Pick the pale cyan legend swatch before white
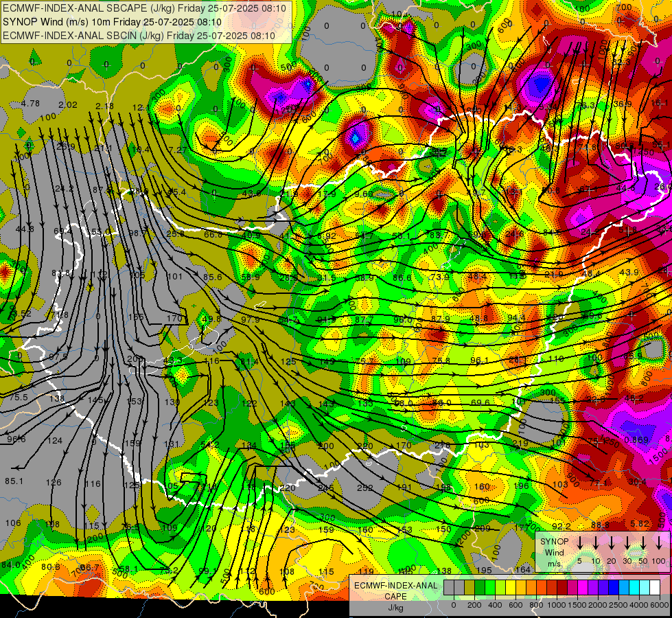Screen dimensions: 672x618 (x=645, y=587)
